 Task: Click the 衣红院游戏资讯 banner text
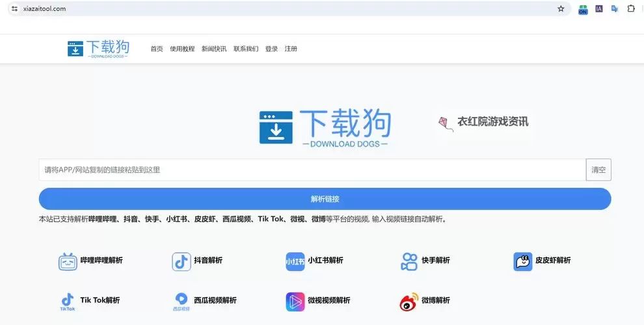pos(493,122)
